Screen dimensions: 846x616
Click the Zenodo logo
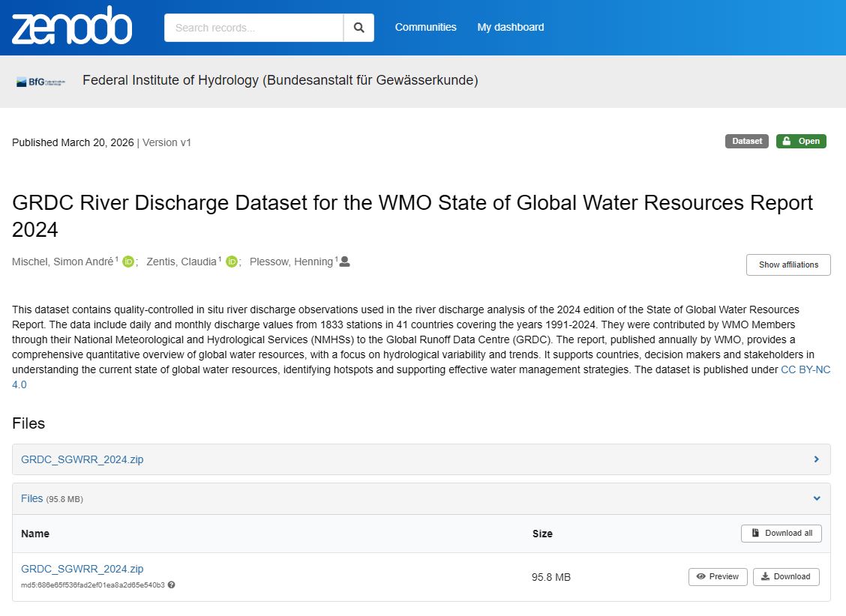point(71,27)
